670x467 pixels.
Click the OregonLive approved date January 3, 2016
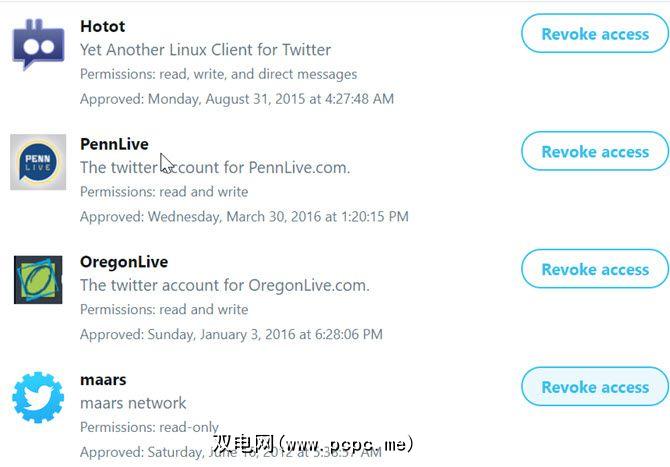pyautogui.click(x=231, y=335)
